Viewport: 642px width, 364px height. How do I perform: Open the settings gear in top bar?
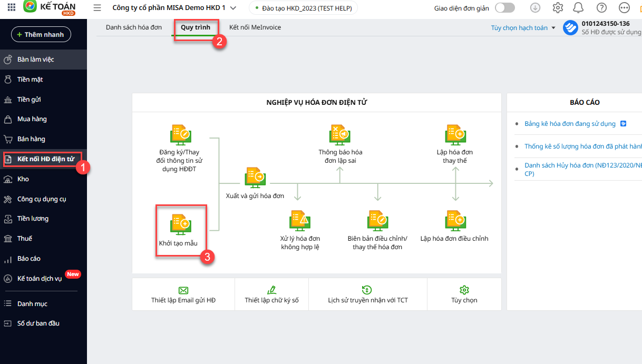click(x=558, y=8)
